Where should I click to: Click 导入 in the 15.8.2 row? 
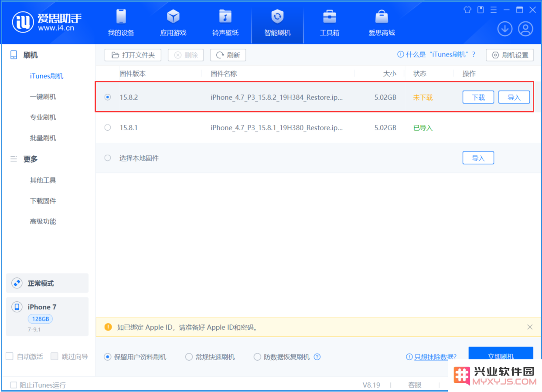coord(514,98)
